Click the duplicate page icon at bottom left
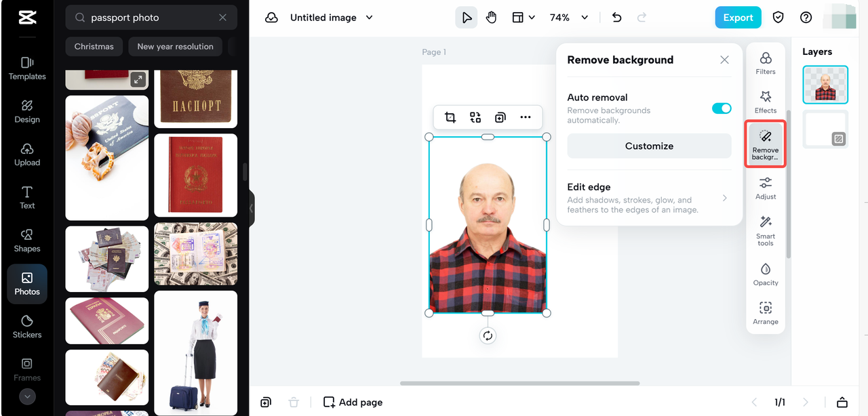 click(x=266, y=402)
